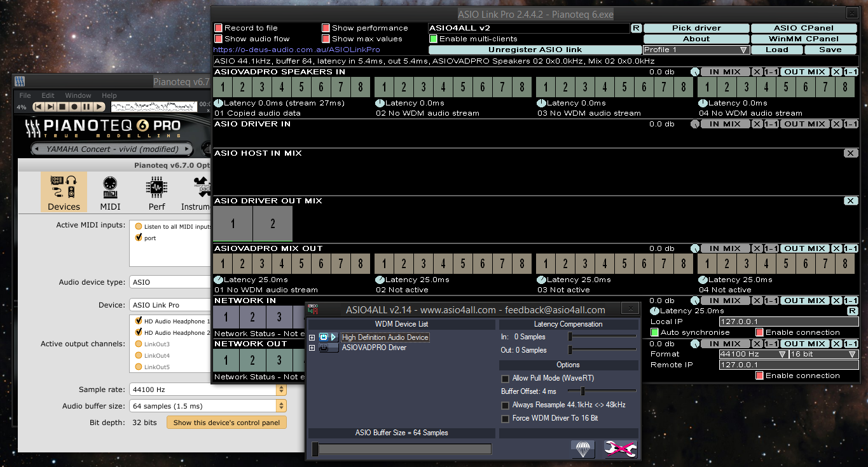Click the ASIOVADPRO Mix Out 0.0 db knob
The width and height of the screenshot is (868, 467).
coord(694,248)
